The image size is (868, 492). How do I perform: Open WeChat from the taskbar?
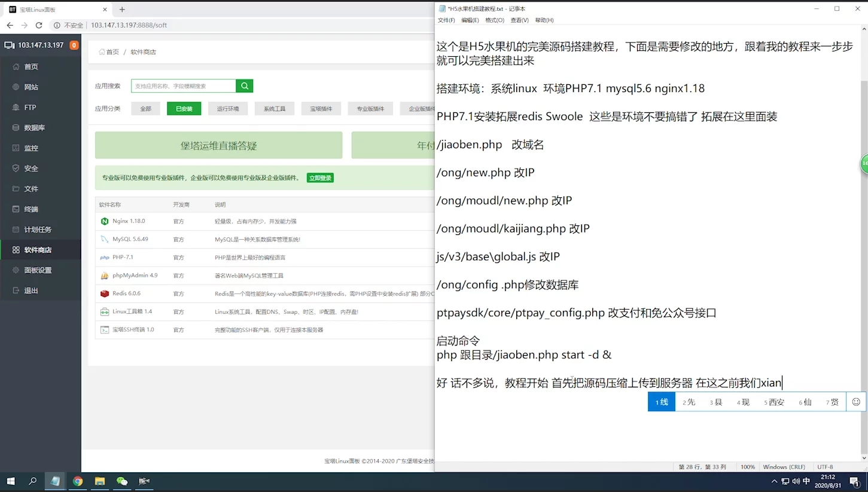[122, 481]
